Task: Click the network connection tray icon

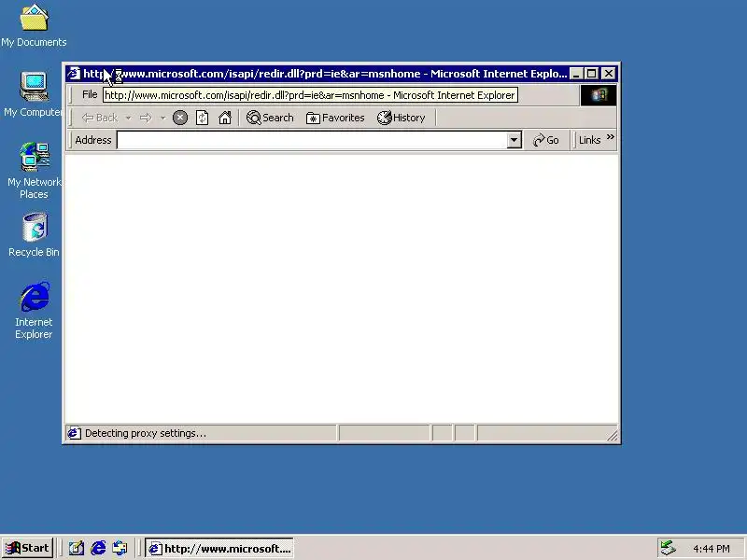Action: tap(669, 548)
